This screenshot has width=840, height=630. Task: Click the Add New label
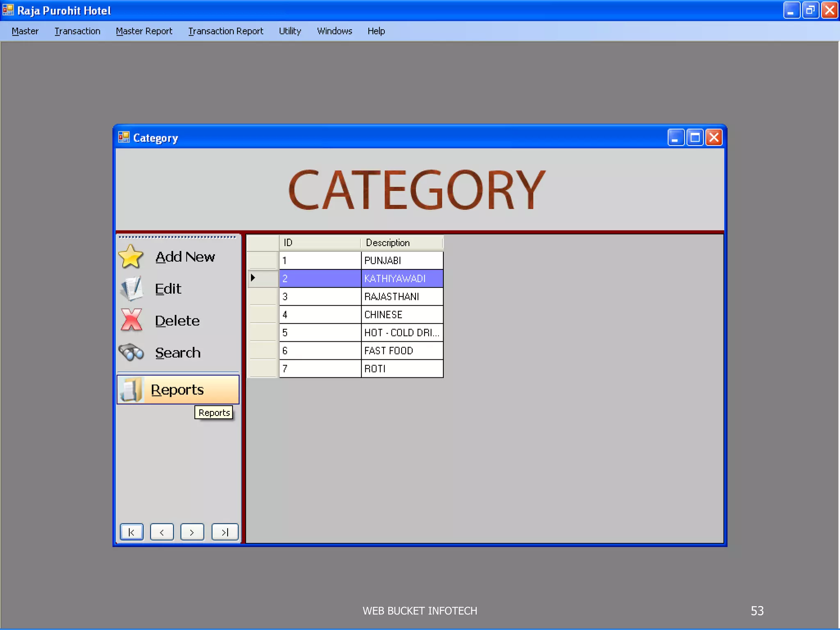pyautogui.click(x=185, y=257)
